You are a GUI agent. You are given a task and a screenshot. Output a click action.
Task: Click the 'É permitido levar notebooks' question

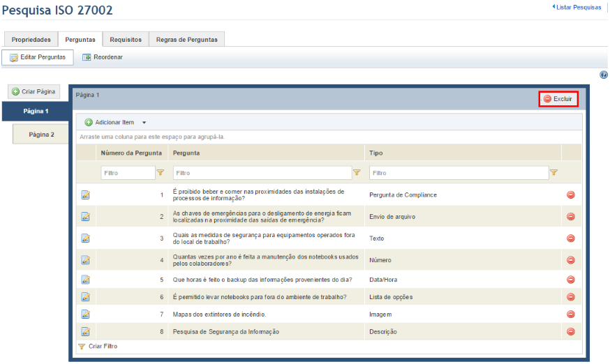(260, 297)
